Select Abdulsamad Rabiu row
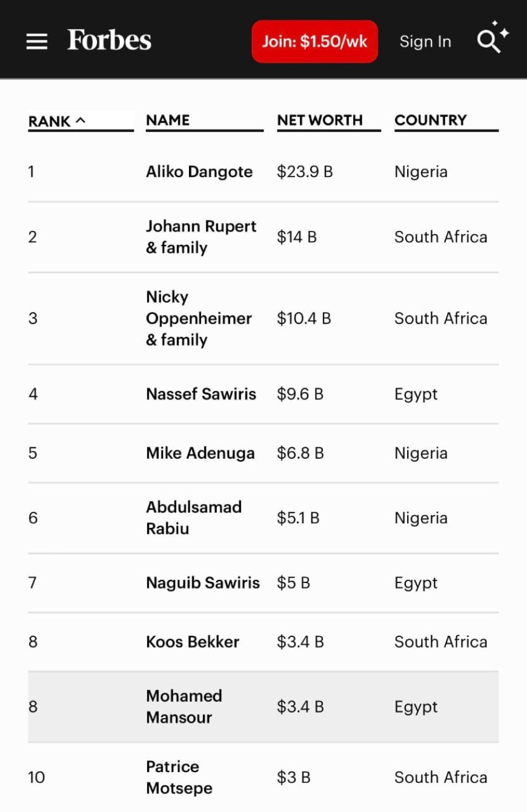 coord(263,518)
